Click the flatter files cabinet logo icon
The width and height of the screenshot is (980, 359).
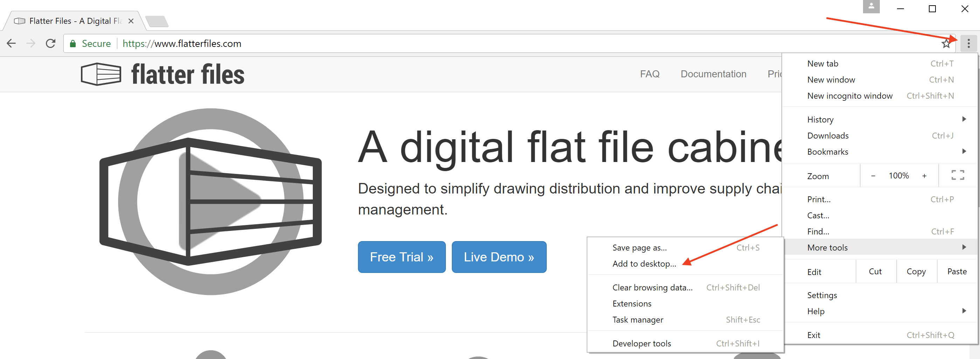click(x=101, y=74)
